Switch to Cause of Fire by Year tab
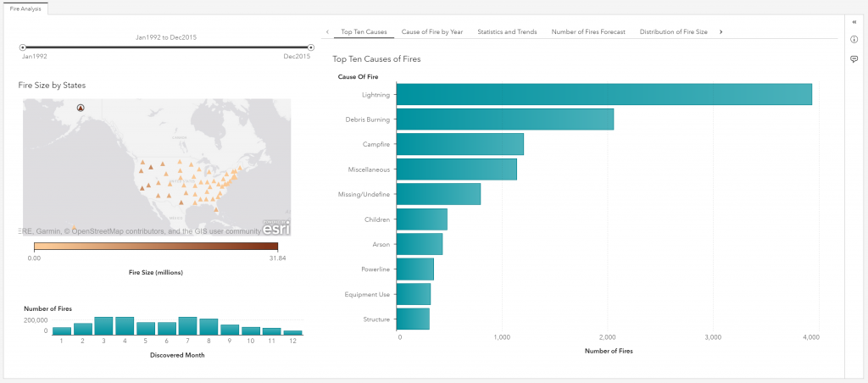The height and width of the screenshot is (383, 868). 431,31
